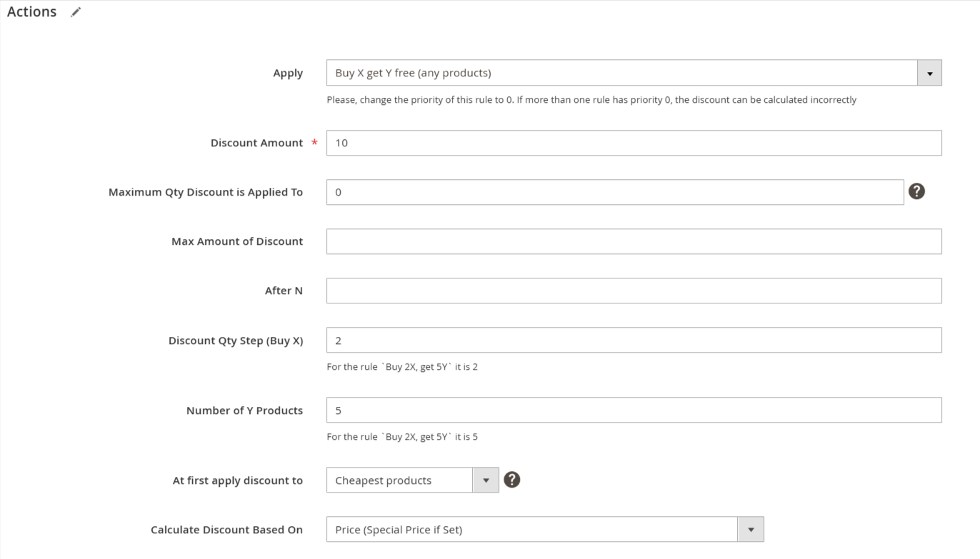Click the Discount Amount label

[x=256, y=143]
